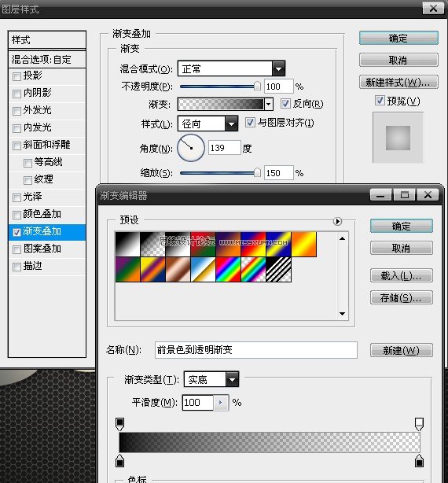Viewport: 448px width, 483px height.
Task: Enable the 斜面和浮雕 bevel checkbox
Action: [x=17, y=146]
